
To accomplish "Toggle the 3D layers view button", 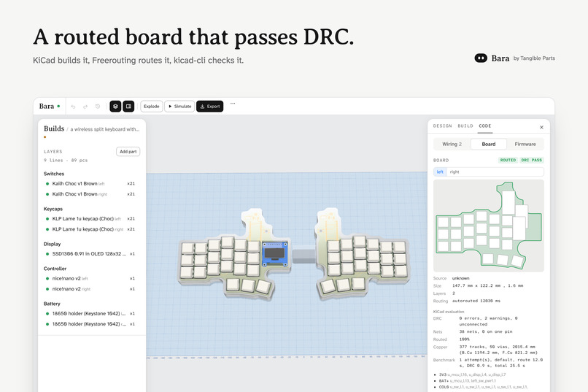I will (x=115, y=106).
